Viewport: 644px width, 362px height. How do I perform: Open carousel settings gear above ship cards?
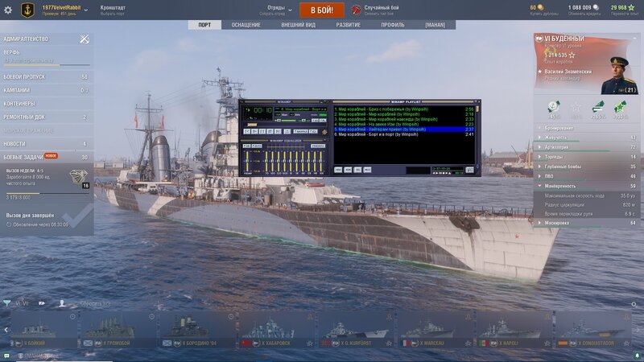(x=634, y=304)
